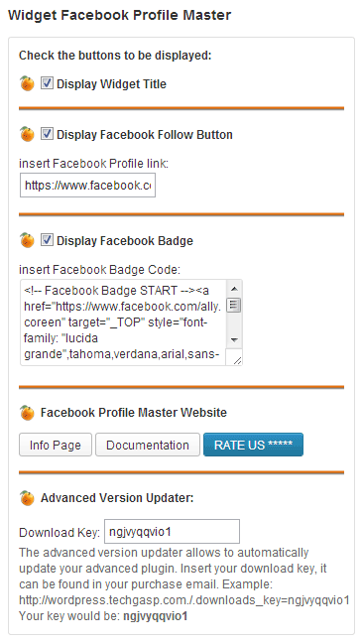The image size is (363, 644).
Task: Focus the Facebook Profile link field
Action: pyautogui.click(x=87, y=186)
